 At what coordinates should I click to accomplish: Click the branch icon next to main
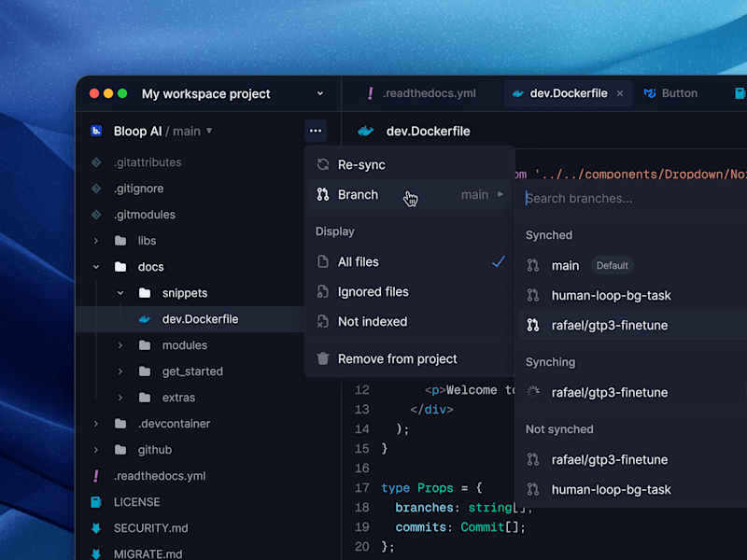click(x=533, y=266)
